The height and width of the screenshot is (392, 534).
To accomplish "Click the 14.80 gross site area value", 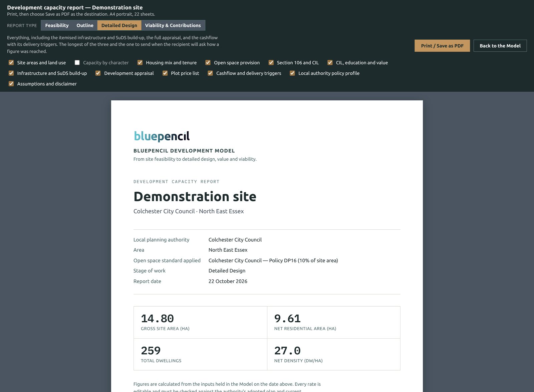I will pos(157,319).
